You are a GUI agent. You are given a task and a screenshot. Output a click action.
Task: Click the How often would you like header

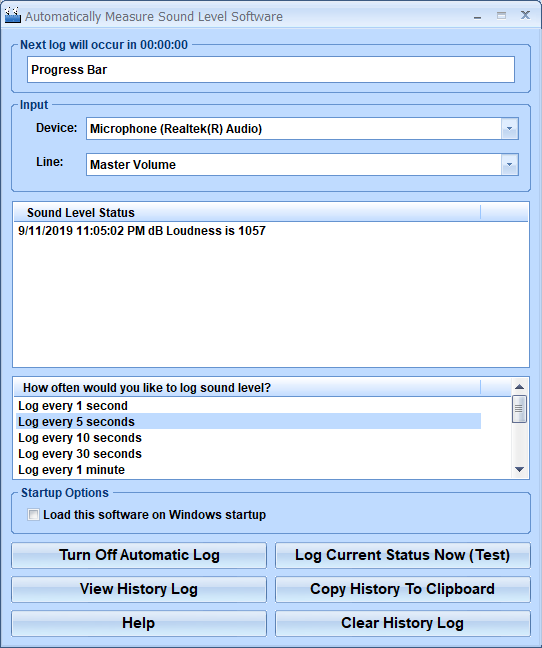click(x=247, y=388)
